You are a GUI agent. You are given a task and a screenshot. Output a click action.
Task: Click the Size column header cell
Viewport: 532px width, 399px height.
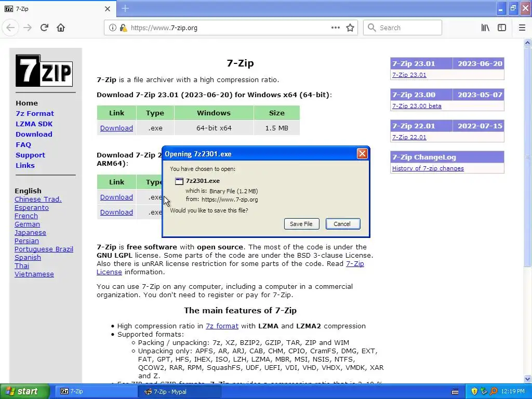click(x=277, y=113)
